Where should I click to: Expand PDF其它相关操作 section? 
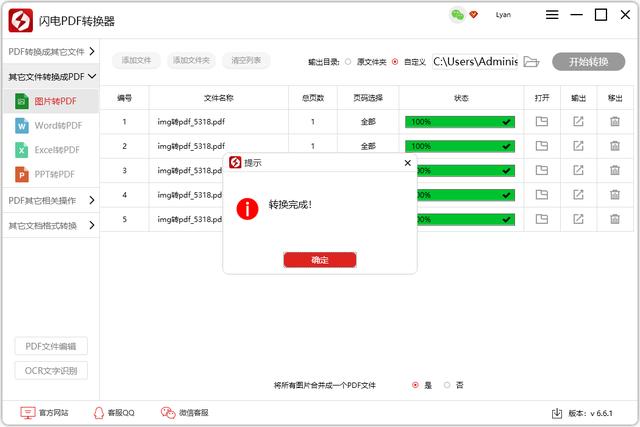click(51, 200)
